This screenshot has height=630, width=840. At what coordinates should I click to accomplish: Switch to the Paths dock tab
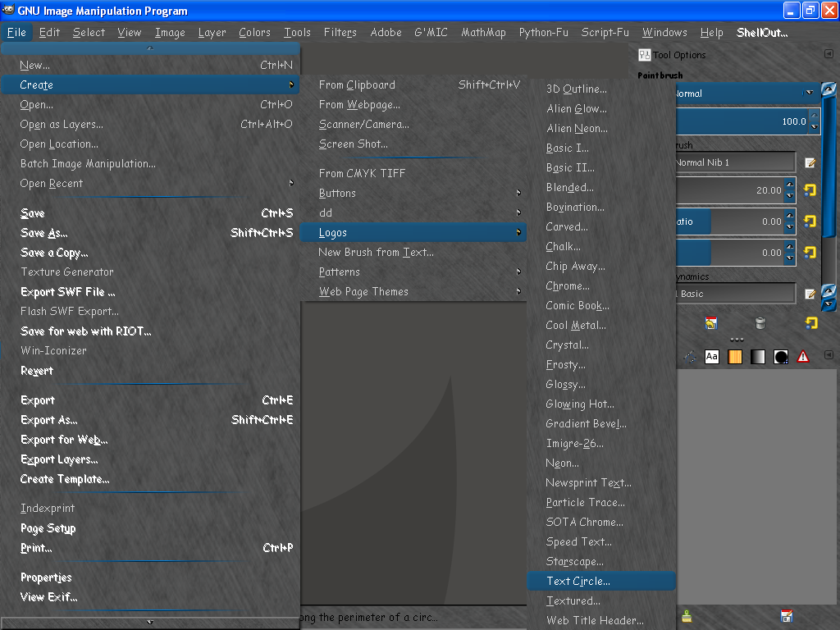(x=690, y=357)
